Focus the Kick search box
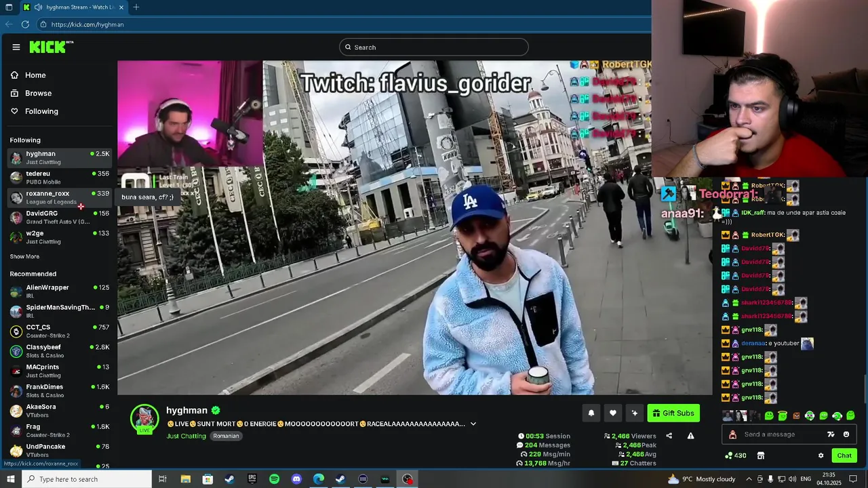This screenshot has height=488, width=868. click(434, 47)
